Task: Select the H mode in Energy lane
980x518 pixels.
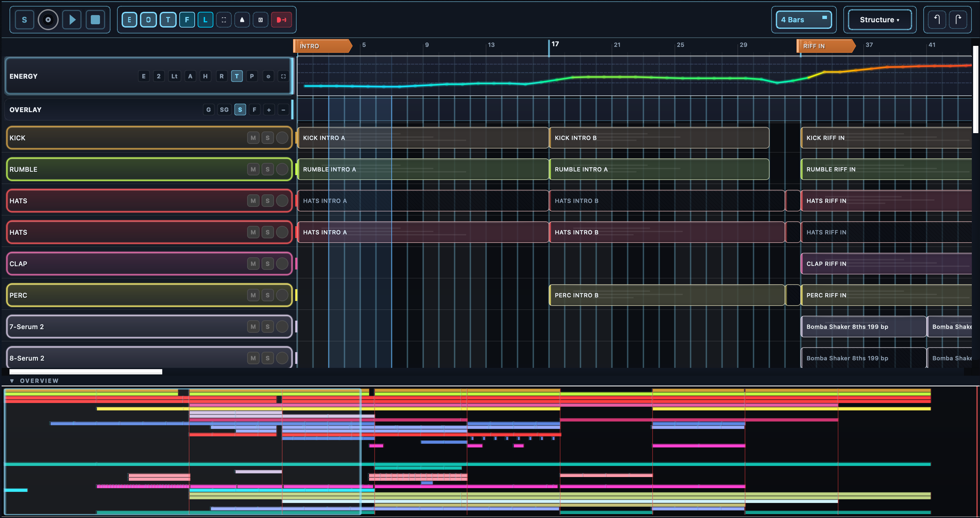Action: [x=206, y=76]
